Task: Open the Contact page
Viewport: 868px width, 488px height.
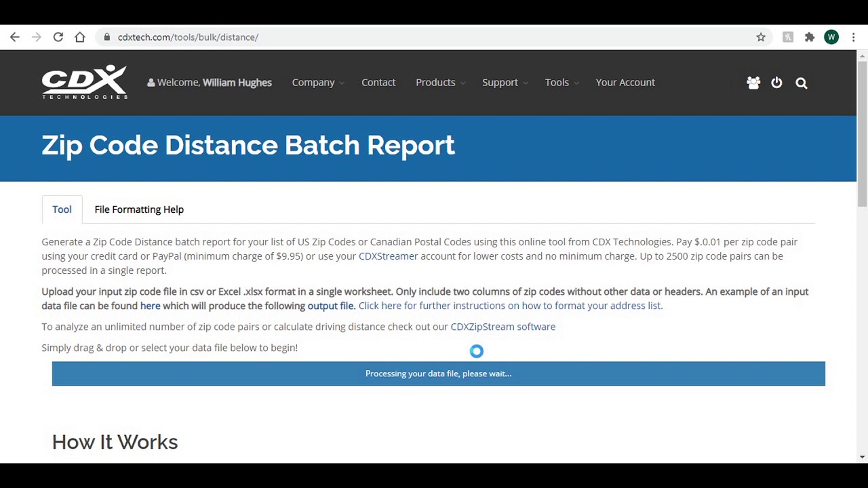Action: pos(378,83)
